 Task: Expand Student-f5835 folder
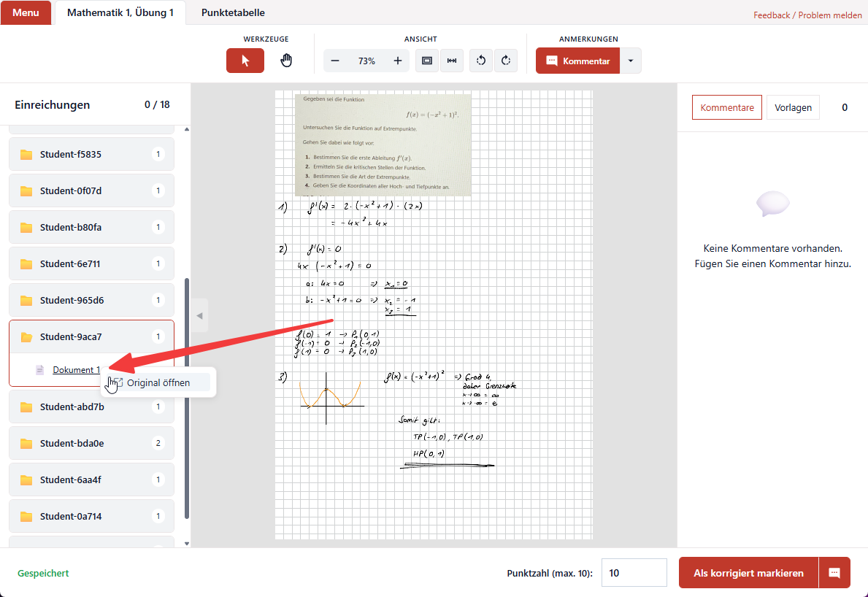pos(91,155)
